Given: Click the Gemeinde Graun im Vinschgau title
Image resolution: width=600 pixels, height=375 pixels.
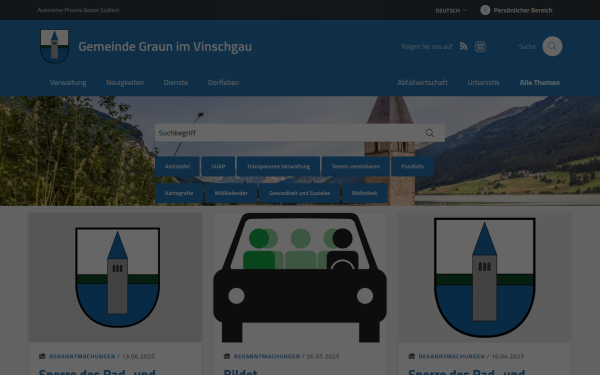Looking at the screenshot, I should 165,46.
